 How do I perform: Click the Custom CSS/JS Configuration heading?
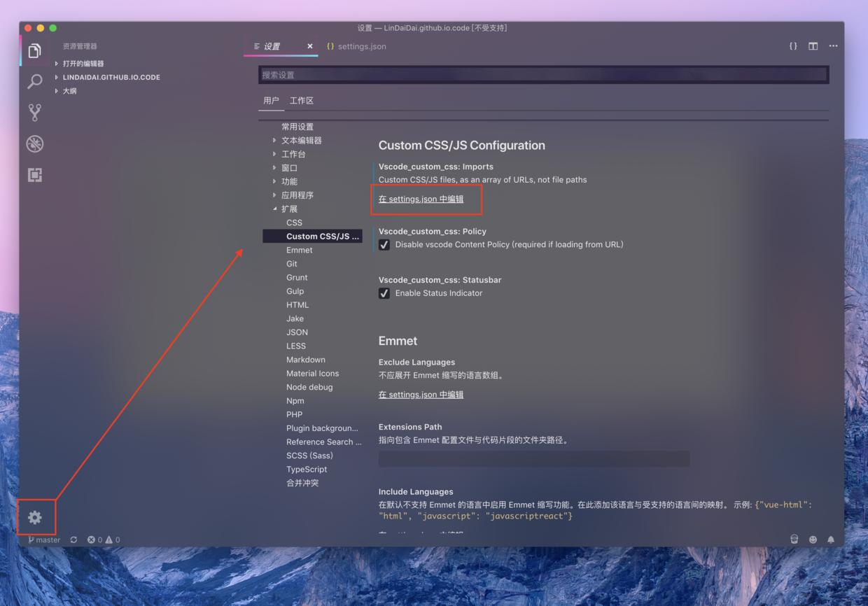click(x=461, y=146)
